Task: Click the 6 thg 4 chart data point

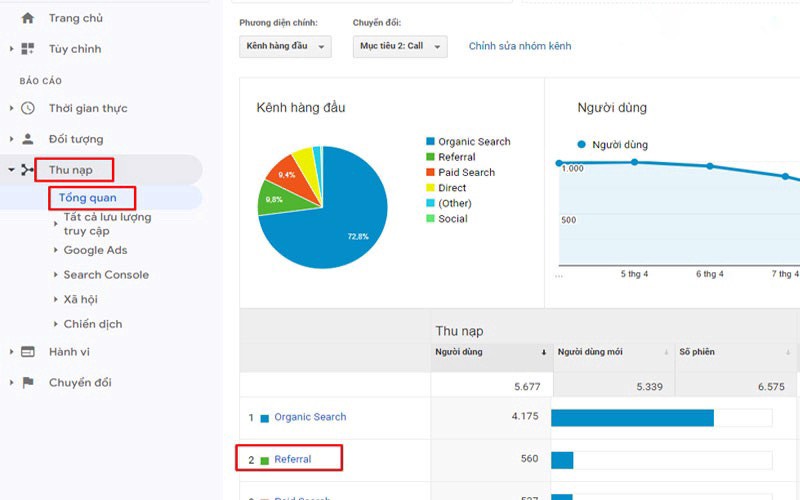Action: pos(710,166)
